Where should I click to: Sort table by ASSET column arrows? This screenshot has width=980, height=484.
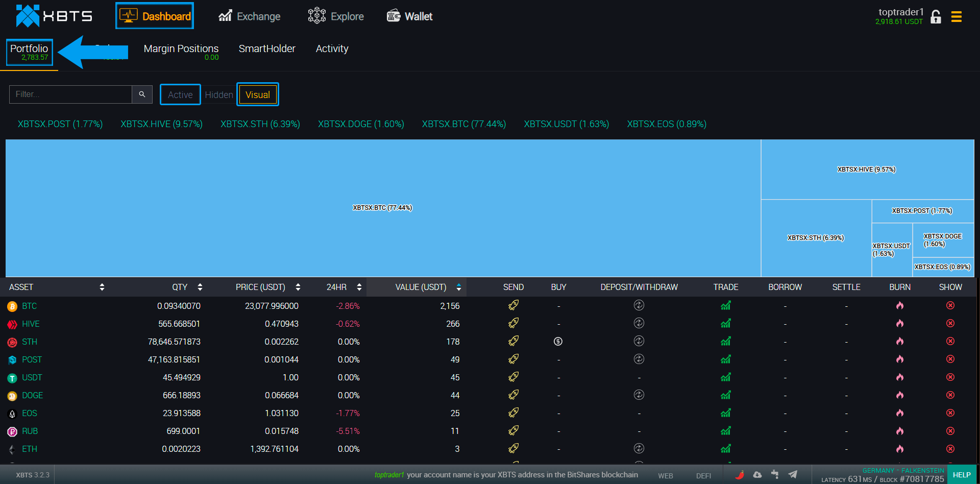click(102, 287)
